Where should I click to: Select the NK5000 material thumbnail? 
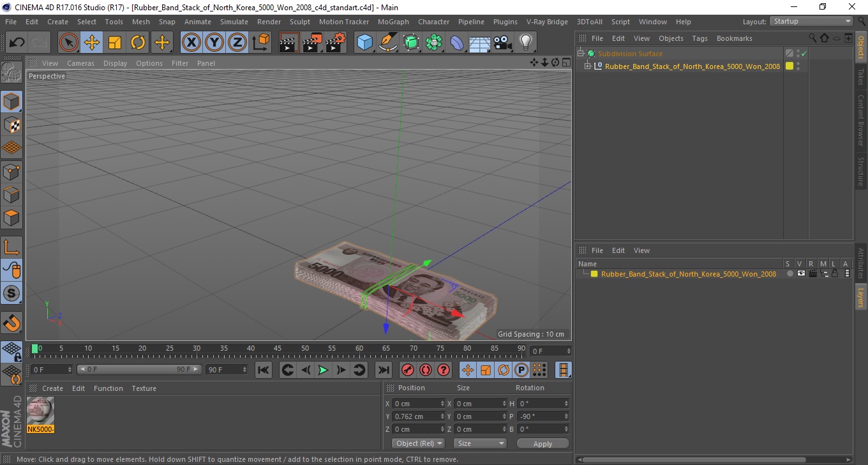41,415
